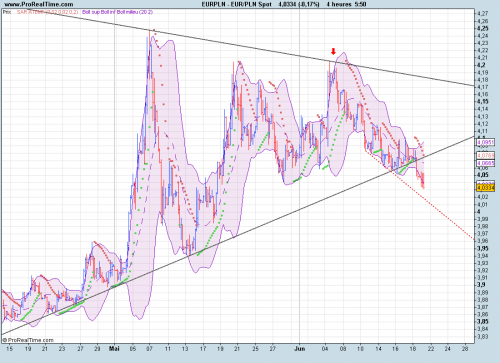Click the 4,25 price axis label
Image resolution: width=500 pixels, height=363 pixels.
pyautogui.click(x=483, y=28)
